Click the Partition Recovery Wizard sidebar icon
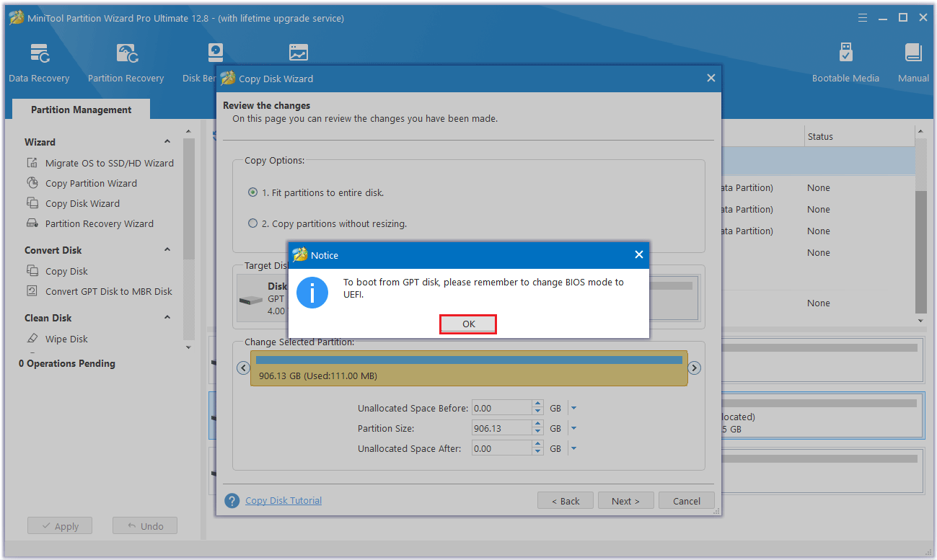This screenshot has width=937, height=560. [32, 223]
